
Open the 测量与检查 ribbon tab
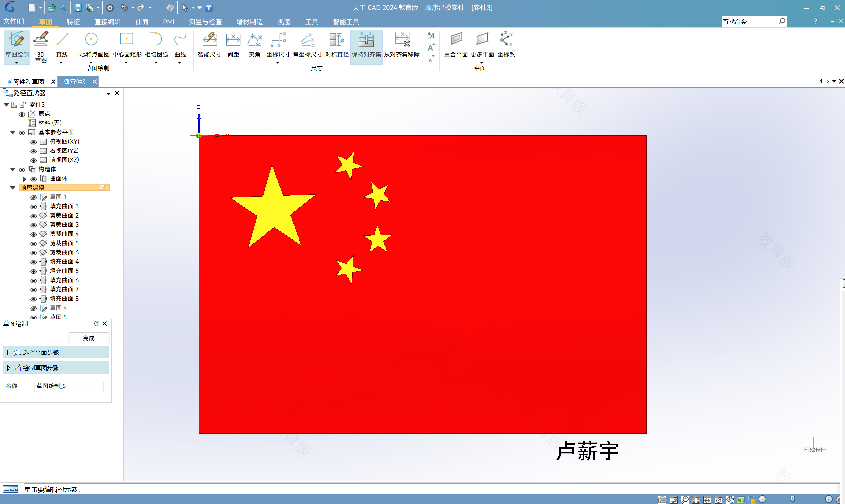[205, 22]
